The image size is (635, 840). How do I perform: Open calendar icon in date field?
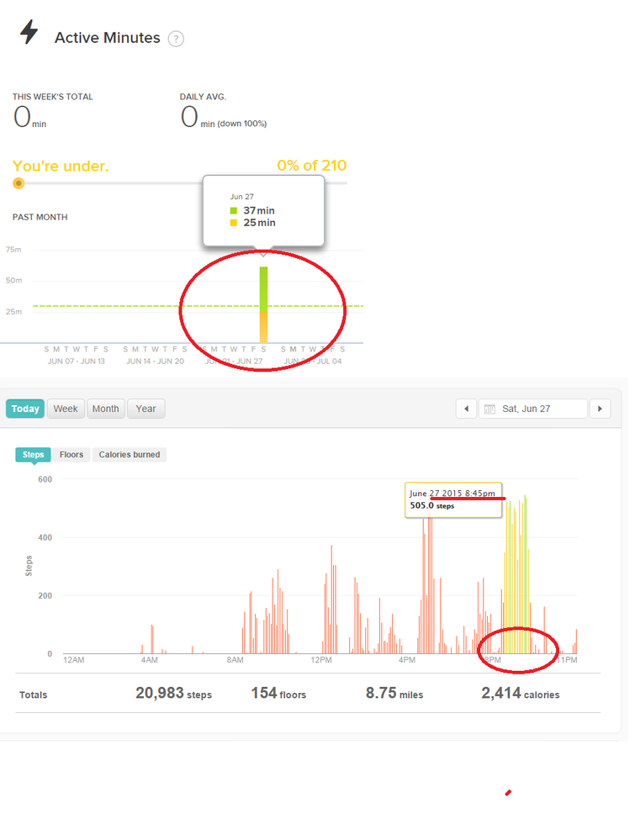click(x=489, y=409)
